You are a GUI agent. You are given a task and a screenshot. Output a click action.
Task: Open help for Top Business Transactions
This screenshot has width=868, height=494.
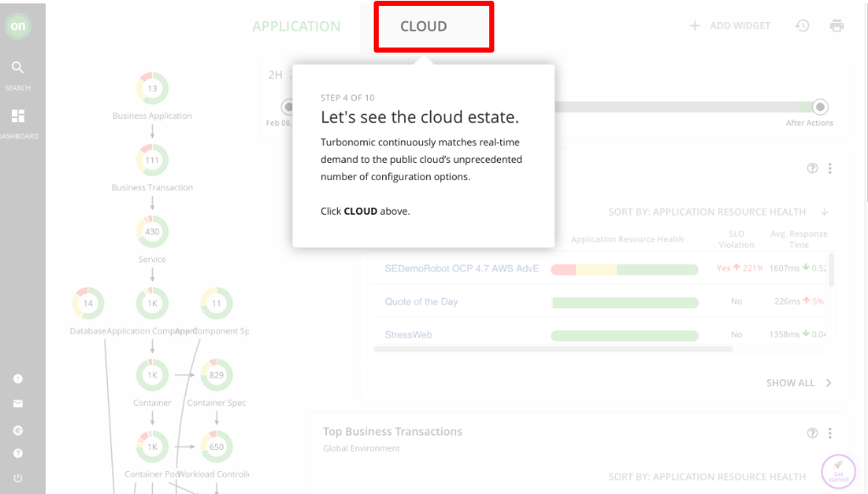tap(812, 433)
